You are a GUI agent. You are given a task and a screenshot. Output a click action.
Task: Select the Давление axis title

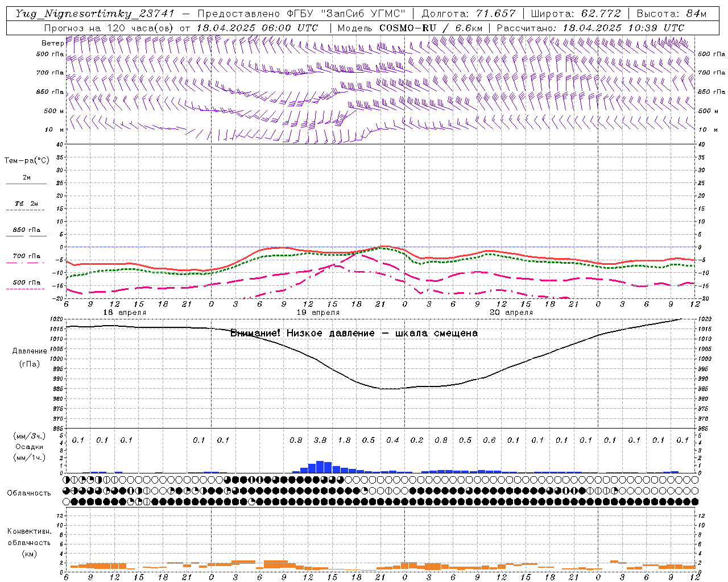point(30,351)
